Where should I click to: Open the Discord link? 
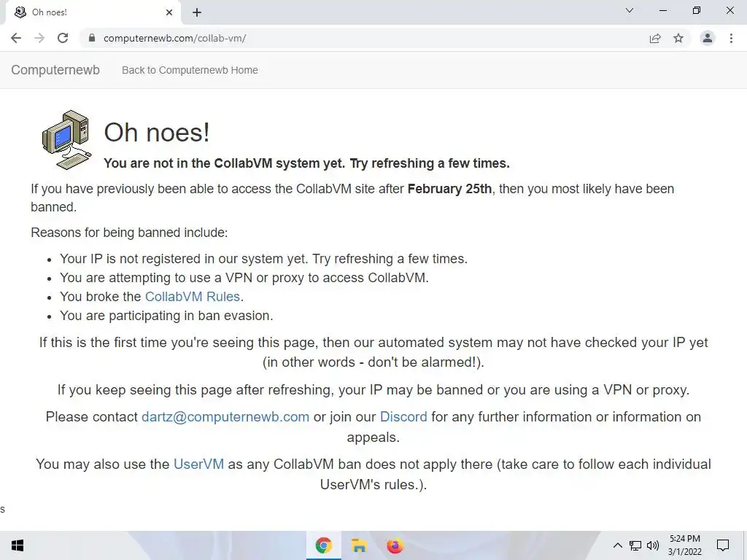coord(403,416)
